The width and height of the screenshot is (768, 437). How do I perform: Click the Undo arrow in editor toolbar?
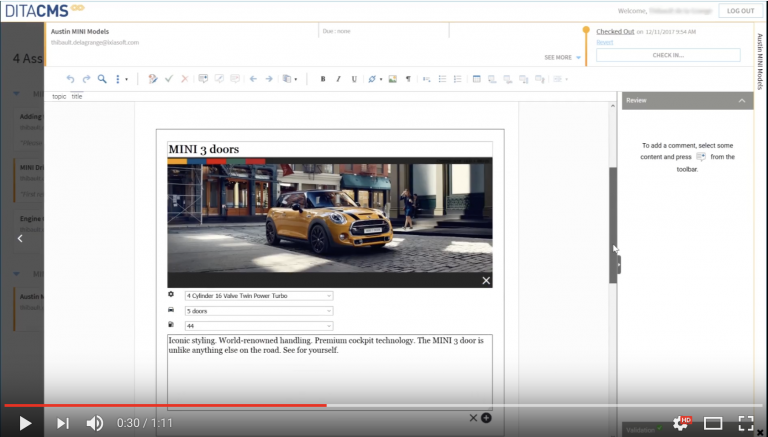[x=71, y=79]
